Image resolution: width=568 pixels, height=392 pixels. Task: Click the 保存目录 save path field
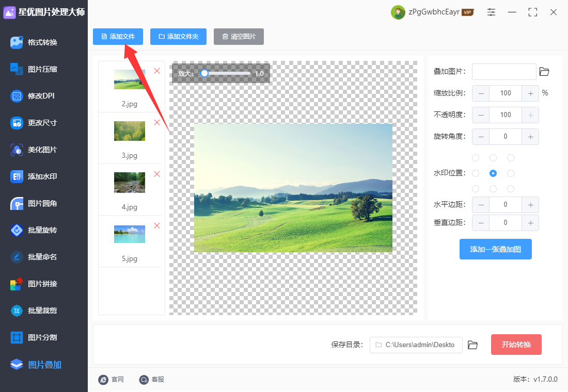pyautogui.click(x=416, y=345)
